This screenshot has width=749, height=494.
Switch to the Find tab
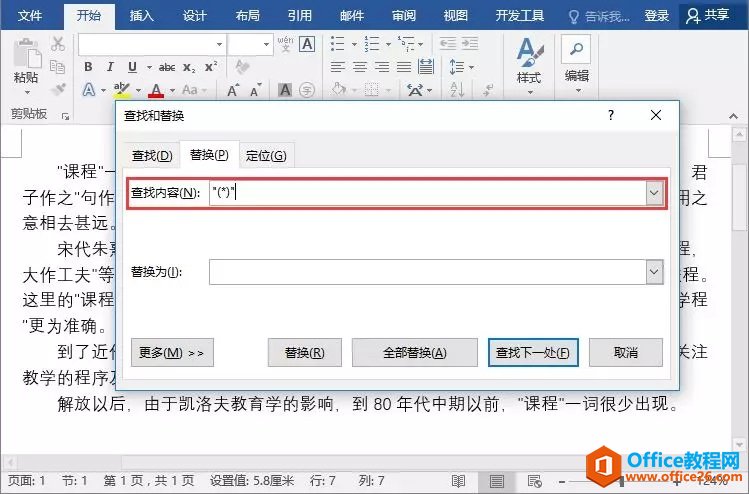[x=151, y=156]
